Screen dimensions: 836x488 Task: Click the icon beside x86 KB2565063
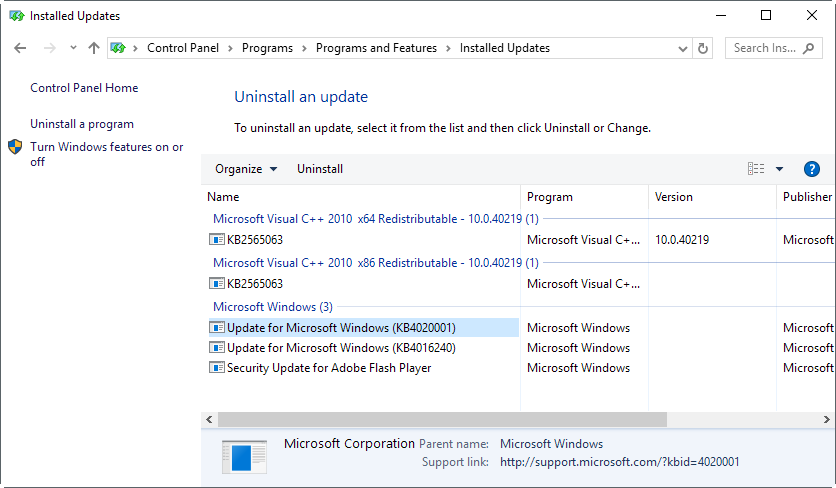pos(216,283)
